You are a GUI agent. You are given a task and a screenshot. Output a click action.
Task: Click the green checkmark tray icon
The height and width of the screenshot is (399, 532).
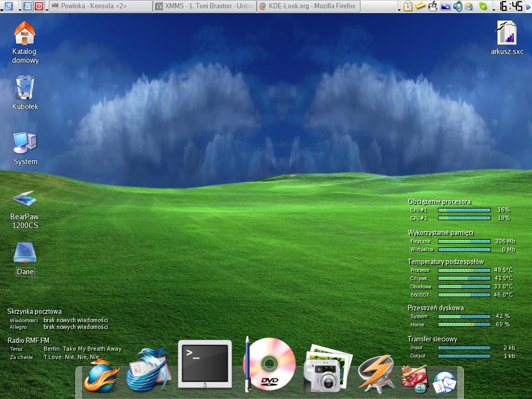tap(483, 6)
